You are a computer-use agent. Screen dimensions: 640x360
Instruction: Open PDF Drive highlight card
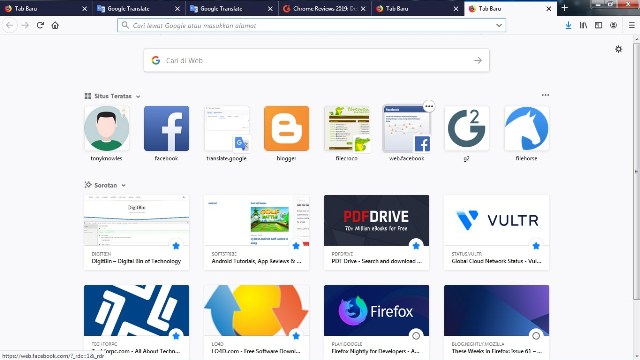pyautogui.click(x=376, y=232)
